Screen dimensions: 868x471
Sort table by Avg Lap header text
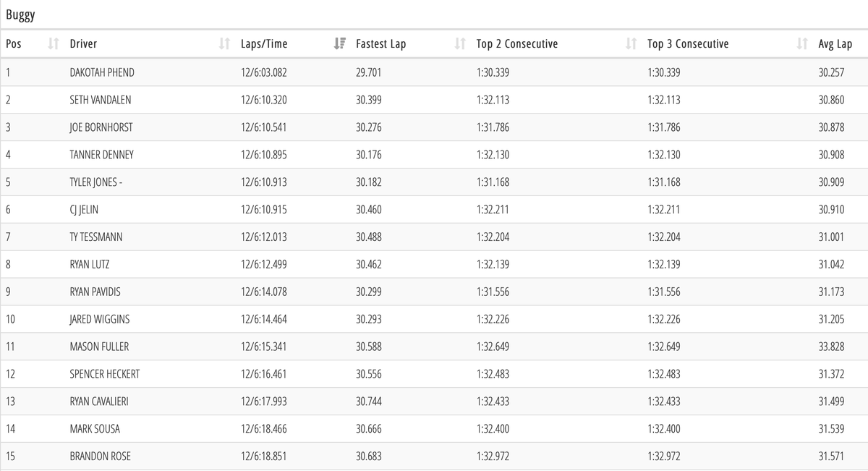tap(835, 44)
